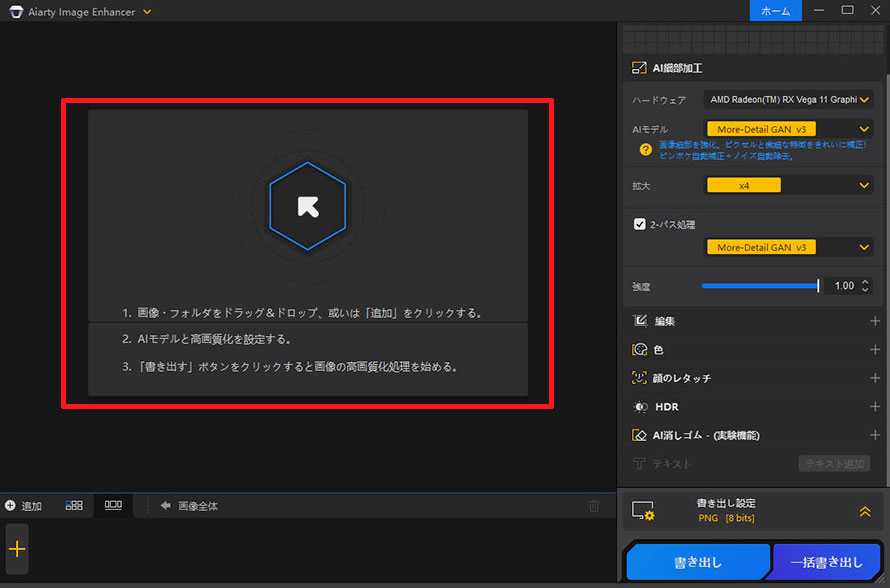Click the Aiarty Image Enhancer logo icon

[16, 11]
